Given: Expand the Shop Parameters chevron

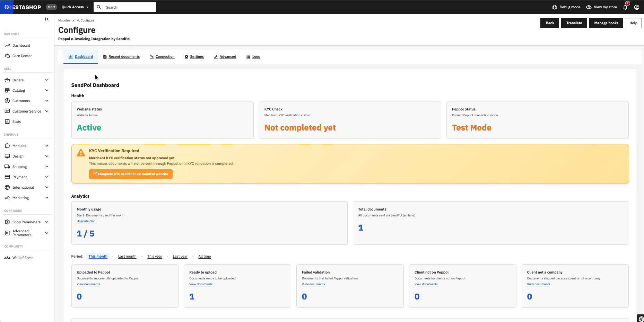Looking at the screenshot, I should point(47,222).
